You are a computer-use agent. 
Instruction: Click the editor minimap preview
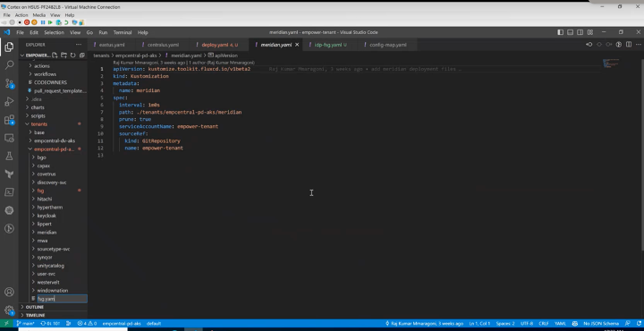point(611,64)
